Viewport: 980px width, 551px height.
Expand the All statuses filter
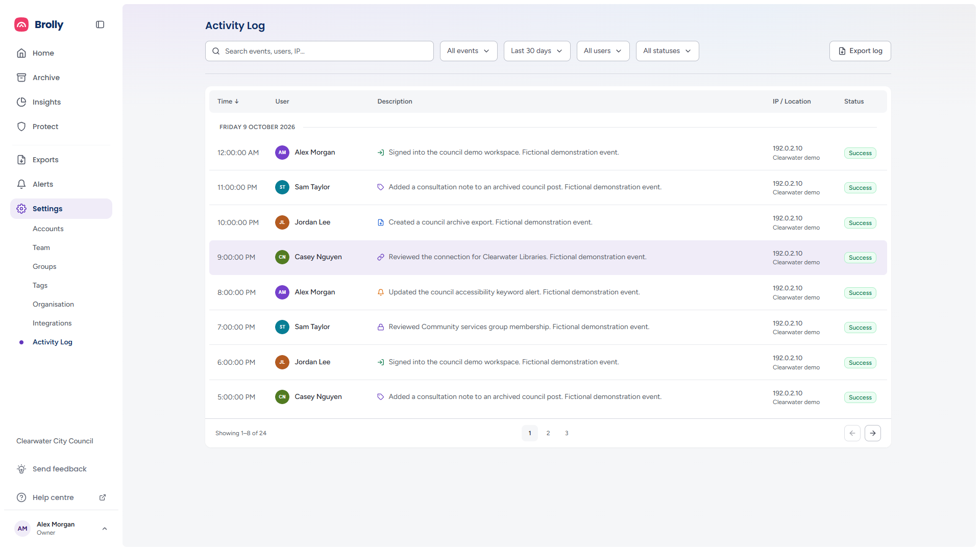tap(667, 51)
